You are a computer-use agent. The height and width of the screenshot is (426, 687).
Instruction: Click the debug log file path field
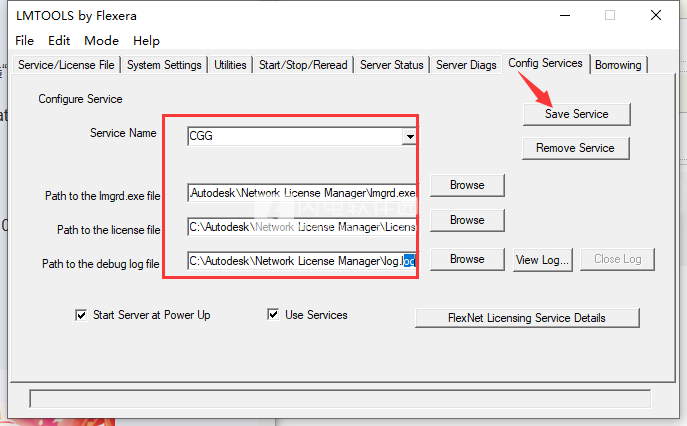[300, 261]
